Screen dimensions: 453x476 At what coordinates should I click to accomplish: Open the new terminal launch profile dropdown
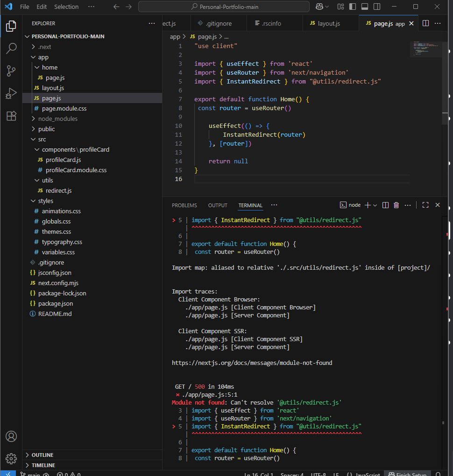coord(375,205)
